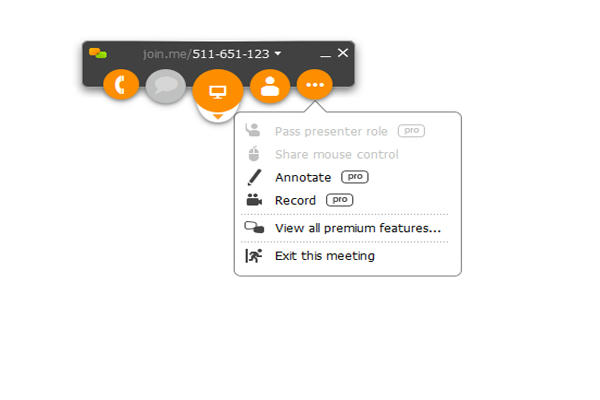Click Exit this meeting
This screenshot has width=600, height=400.
[325, 256]
